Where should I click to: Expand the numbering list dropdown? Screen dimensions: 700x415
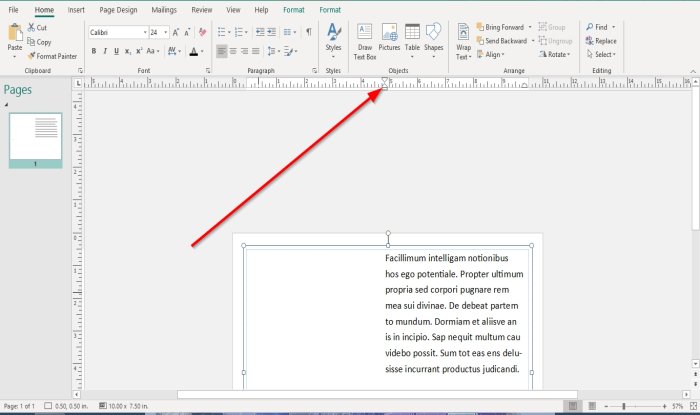click(x=246, y=32)
